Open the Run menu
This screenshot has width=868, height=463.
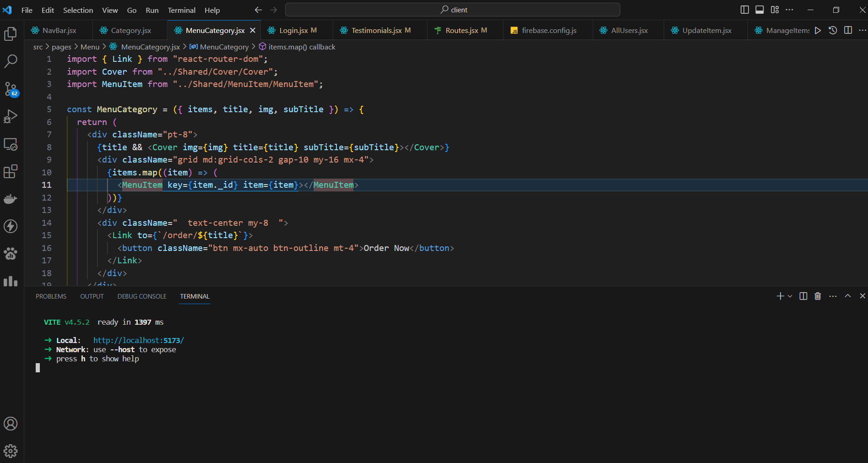click(152, 10)
